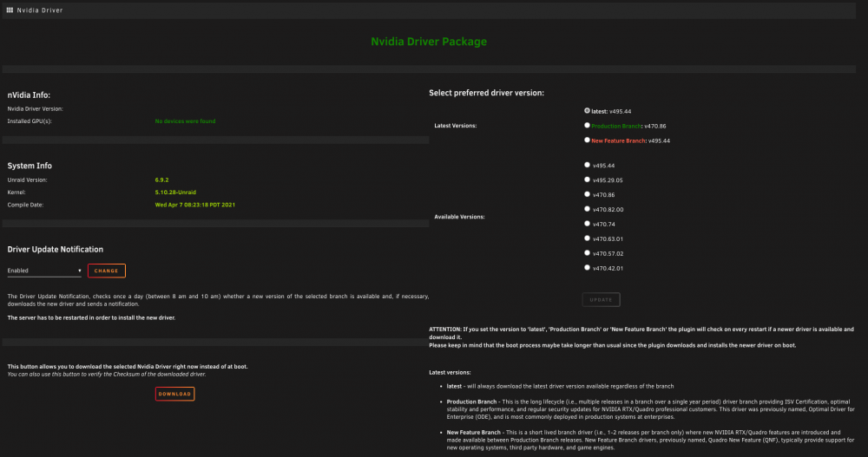
Task: Click the Nvidia Driver Package title
Action: pos(429,42)
